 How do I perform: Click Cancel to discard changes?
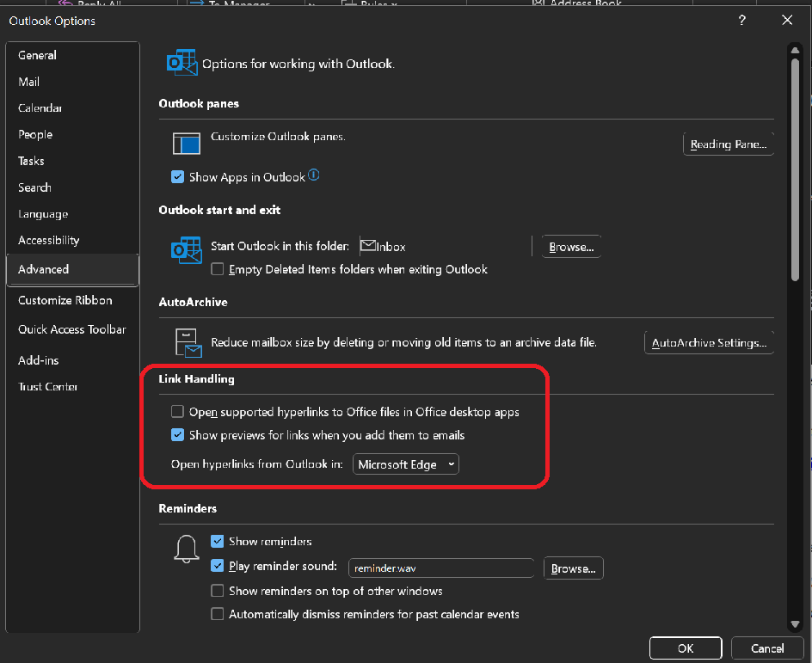(x=767, y=648)
